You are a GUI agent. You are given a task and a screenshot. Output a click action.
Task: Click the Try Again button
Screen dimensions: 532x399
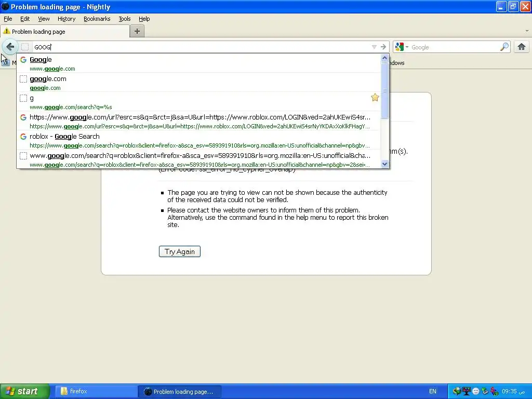coord(179,251)
